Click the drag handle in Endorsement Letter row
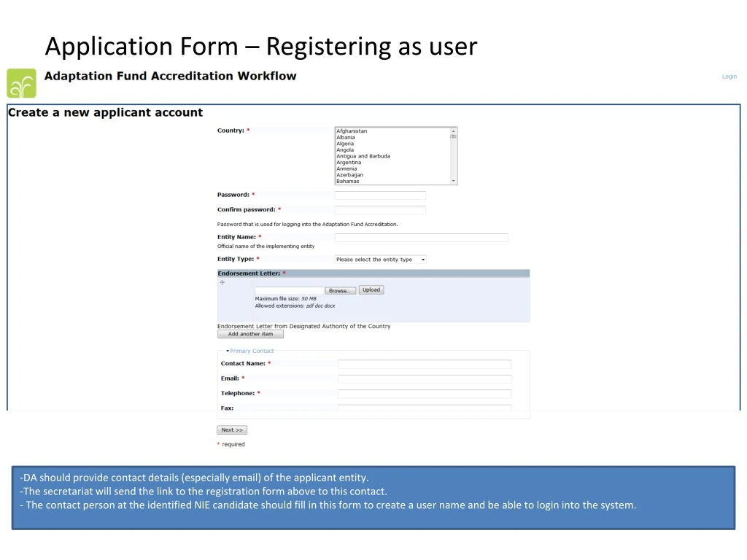 (222, 282)
